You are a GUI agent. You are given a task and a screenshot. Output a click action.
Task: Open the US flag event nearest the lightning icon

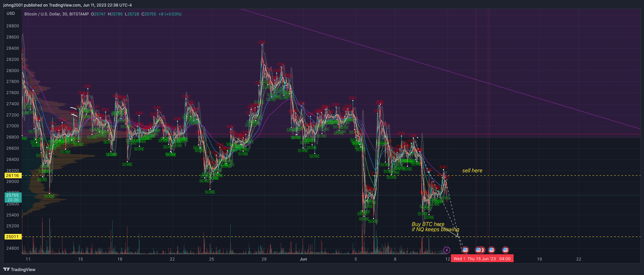[465, 250]
